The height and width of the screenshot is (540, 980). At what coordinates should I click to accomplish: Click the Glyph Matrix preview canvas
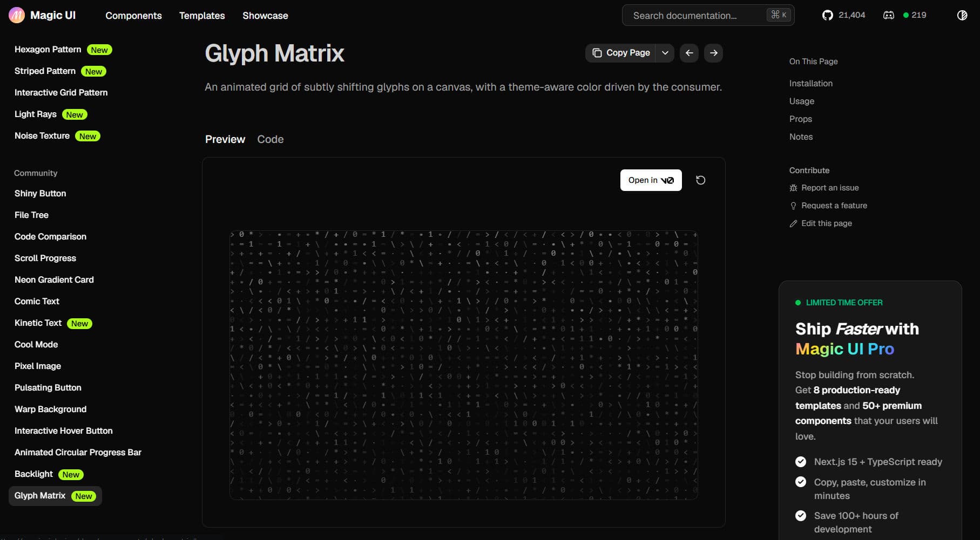463,365
